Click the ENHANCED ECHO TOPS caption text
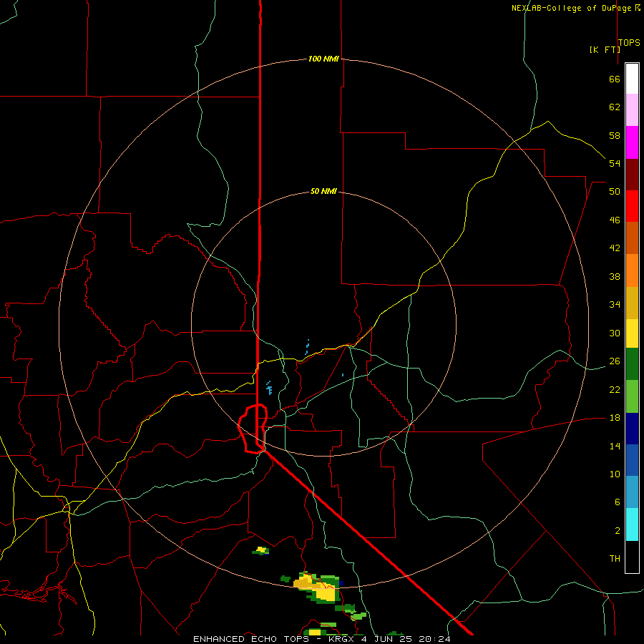The width and height of the screenshot is (644, 644). tap(251, 639)
